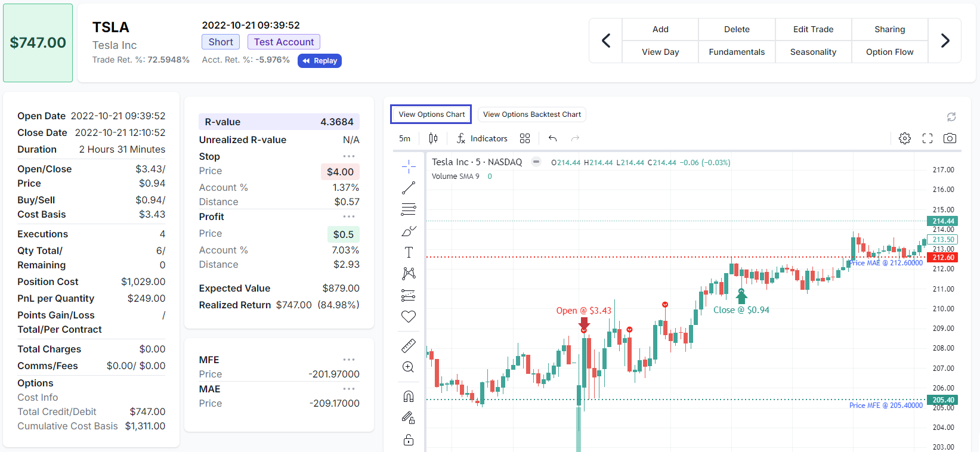This screenshot has width=980, height=452.
Task: Start the trade Replay
Action: (320, 61)
